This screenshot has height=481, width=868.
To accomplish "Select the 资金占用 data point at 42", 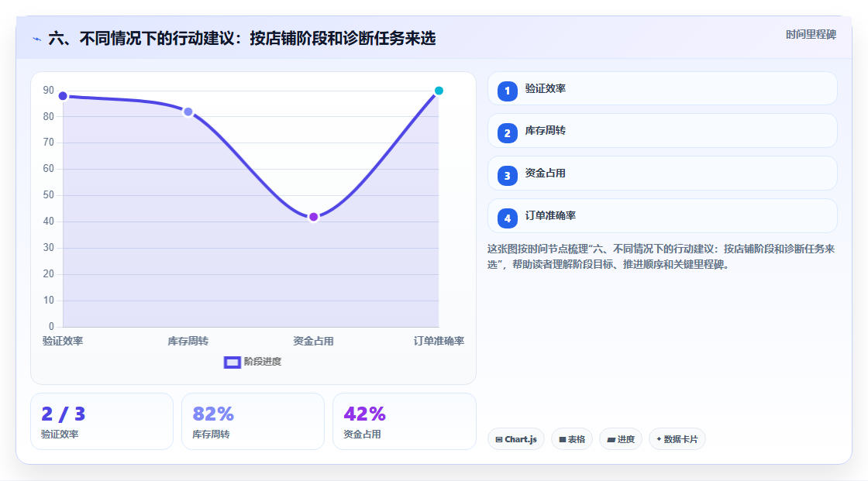I will tap(313, 217).
